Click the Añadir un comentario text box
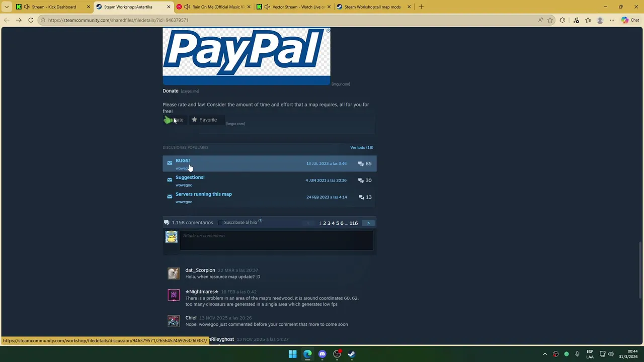This screenshot has width=644, height=362. coord(277,240)
